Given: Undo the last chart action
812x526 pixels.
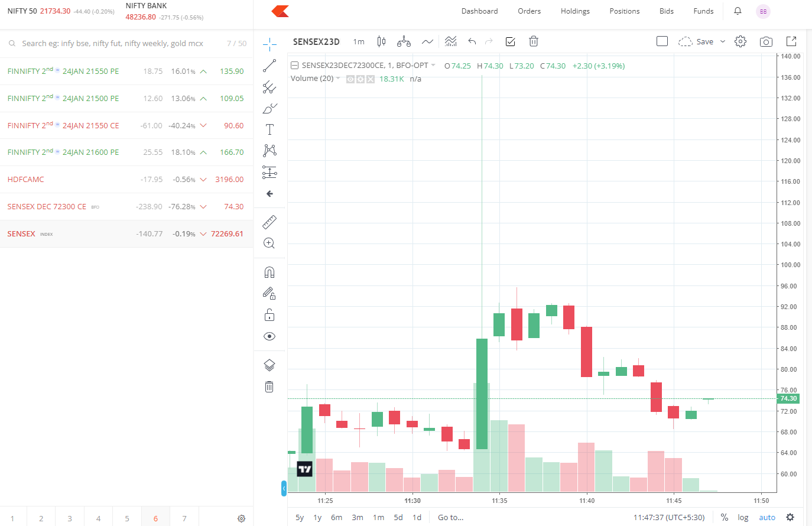Looking at the screenshot, I should [x=472, y=41].
